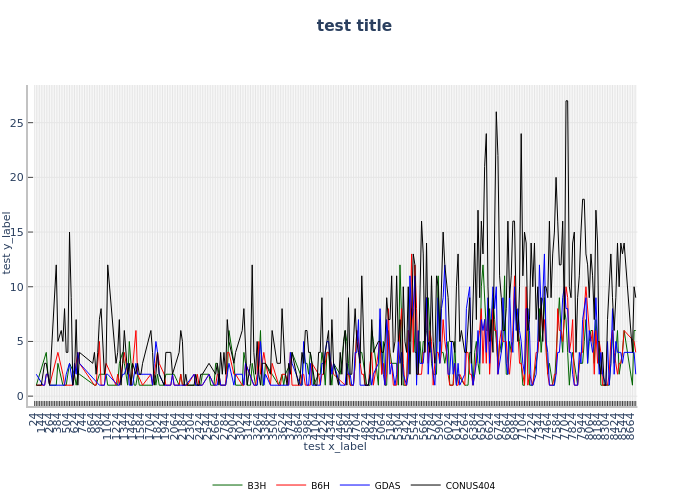
Task: Click the CONUS404 legend label
Action: coord(469,486)
